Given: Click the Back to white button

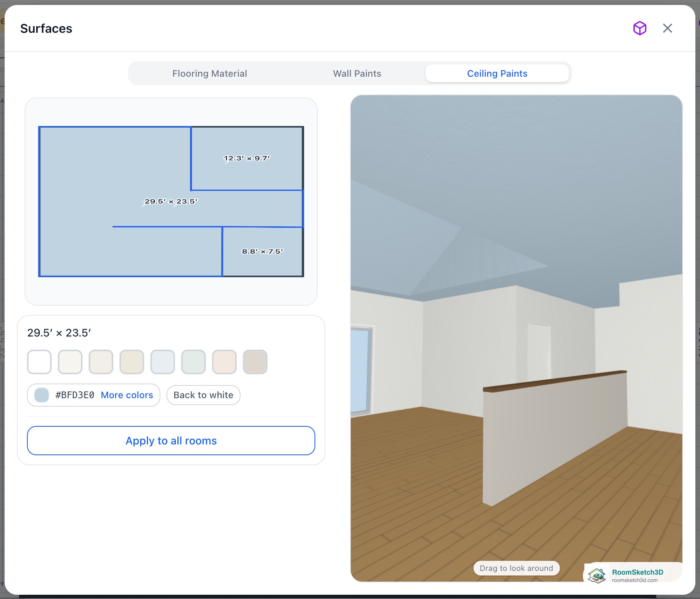Looking at the screenshot, I should (x=204, y=395).
